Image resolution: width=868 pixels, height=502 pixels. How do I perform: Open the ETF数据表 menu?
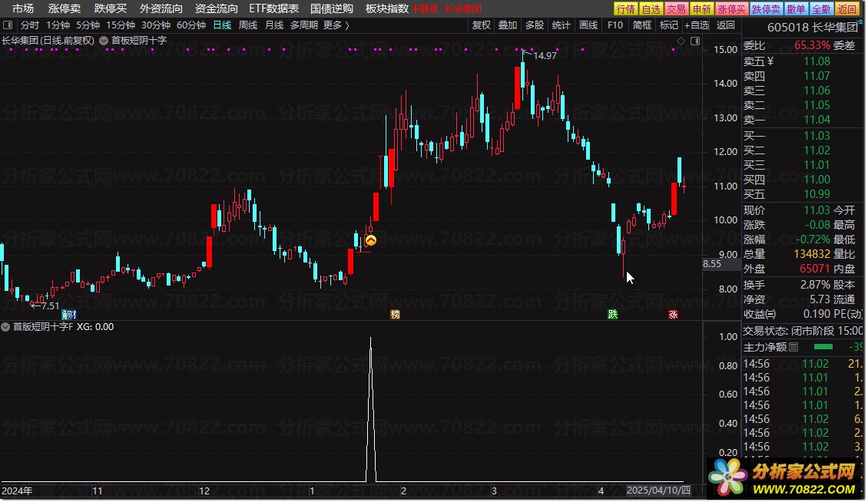click(274, 8)
